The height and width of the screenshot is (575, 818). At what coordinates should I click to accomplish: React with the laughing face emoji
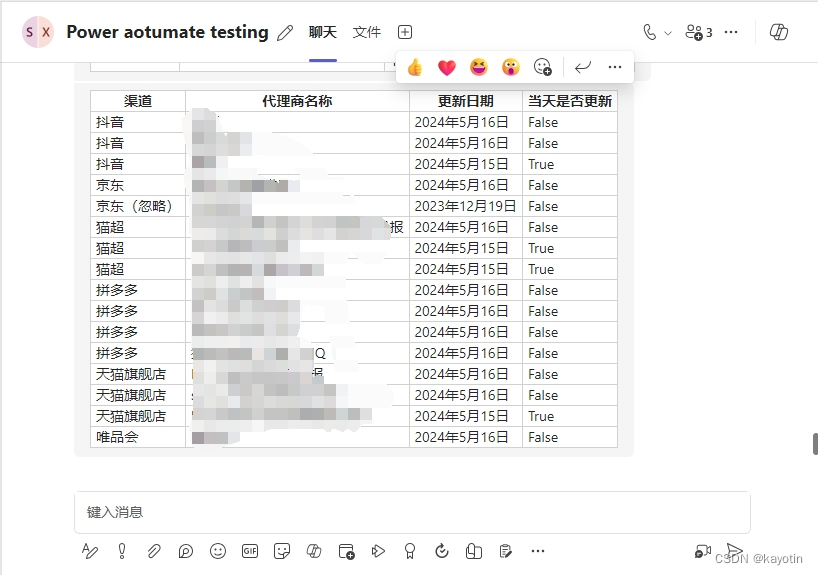coord(479,67)
